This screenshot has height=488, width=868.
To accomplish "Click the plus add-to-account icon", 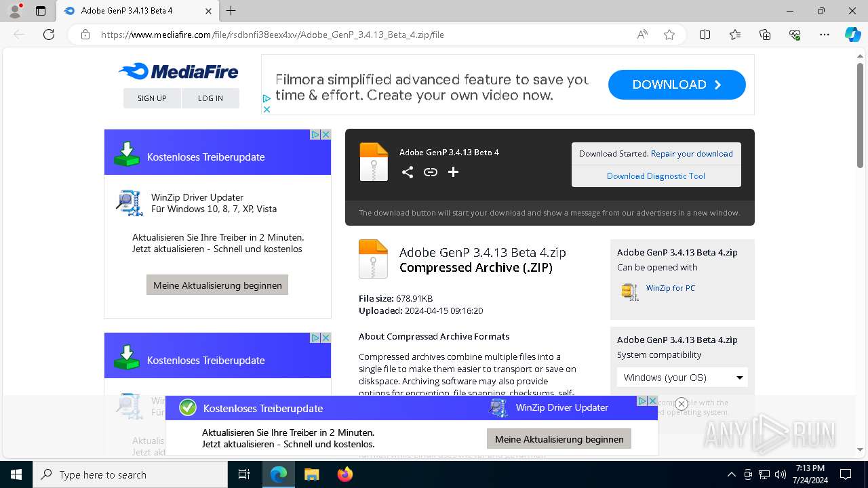I will tap(453, 172).
